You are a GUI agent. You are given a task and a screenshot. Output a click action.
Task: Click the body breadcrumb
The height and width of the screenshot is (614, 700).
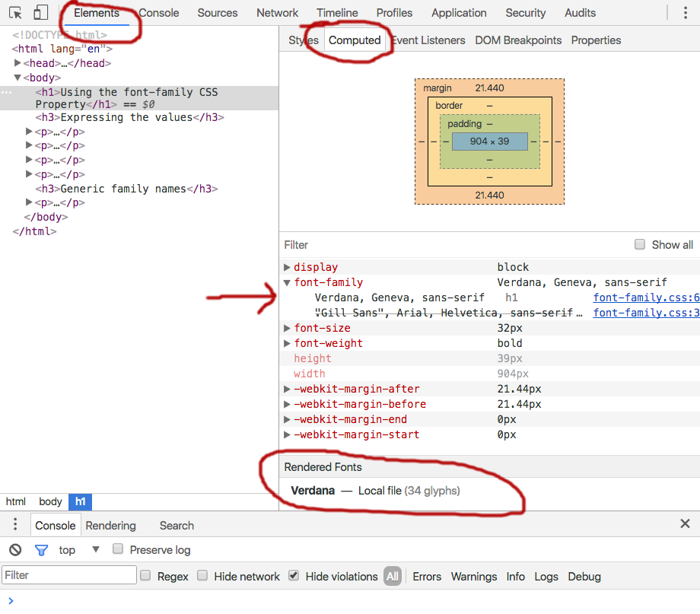click(x=50, y=501)
